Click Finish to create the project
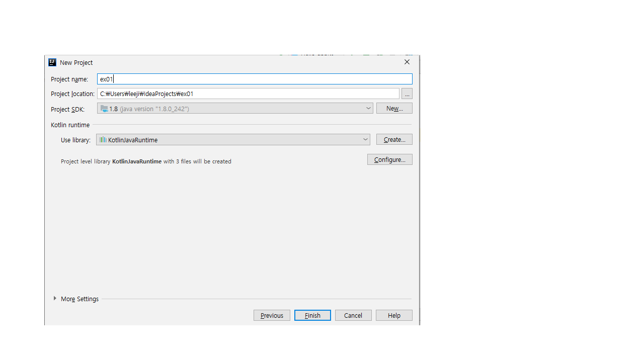 [x=312, y=316]
